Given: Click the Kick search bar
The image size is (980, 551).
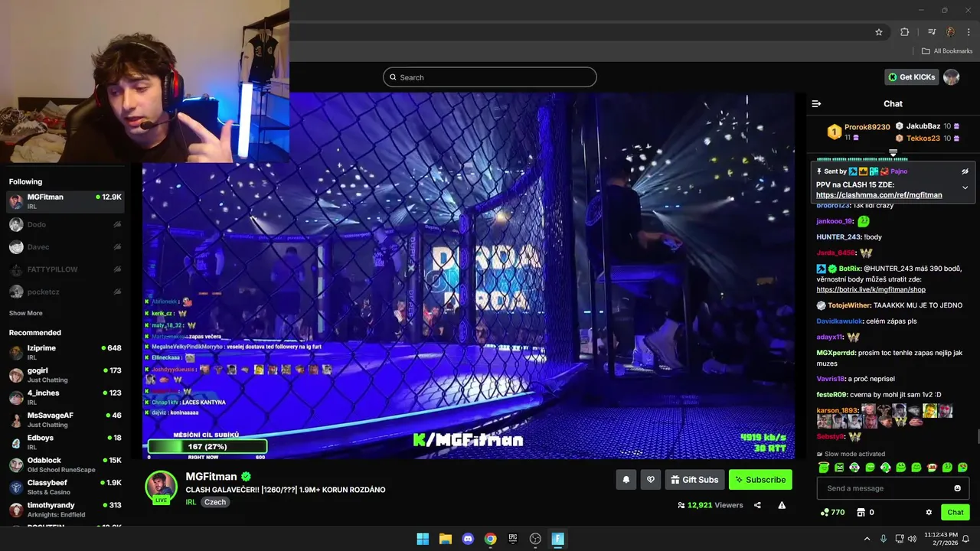Looking at the screenshot, I should (x=490, y=77).
